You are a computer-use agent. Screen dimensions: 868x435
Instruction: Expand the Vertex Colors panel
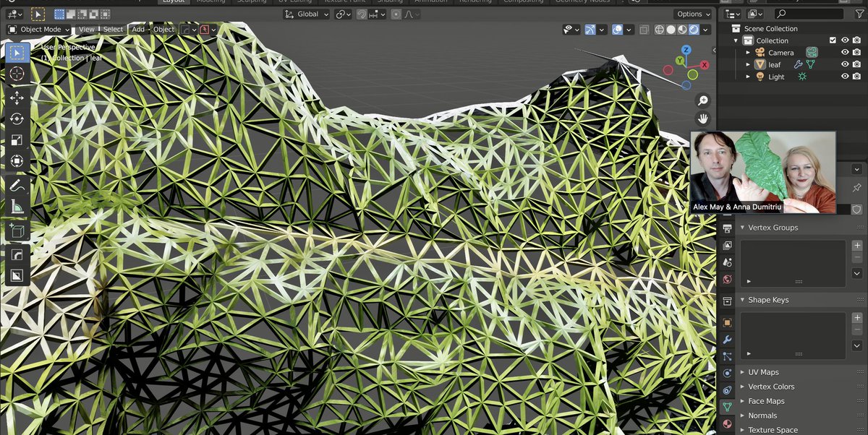(742, 387)
